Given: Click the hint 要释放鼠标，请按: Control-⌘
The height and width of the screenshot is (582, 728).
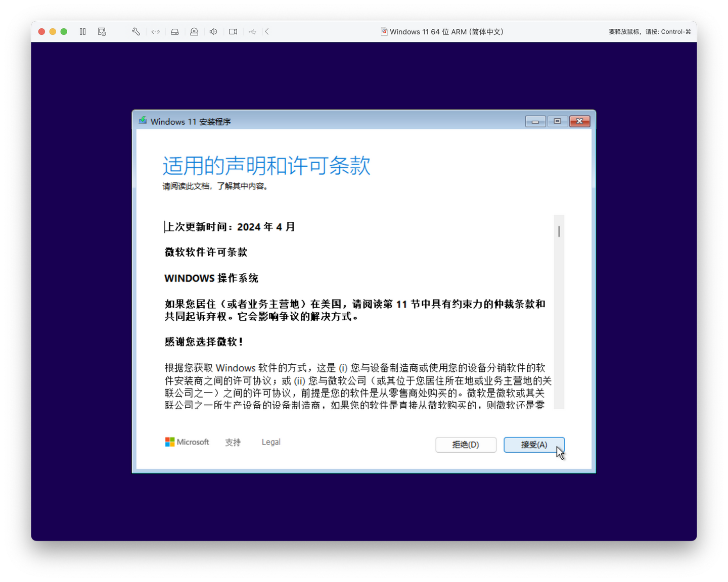Looking at the screenshot, I should tap(650, 32).
